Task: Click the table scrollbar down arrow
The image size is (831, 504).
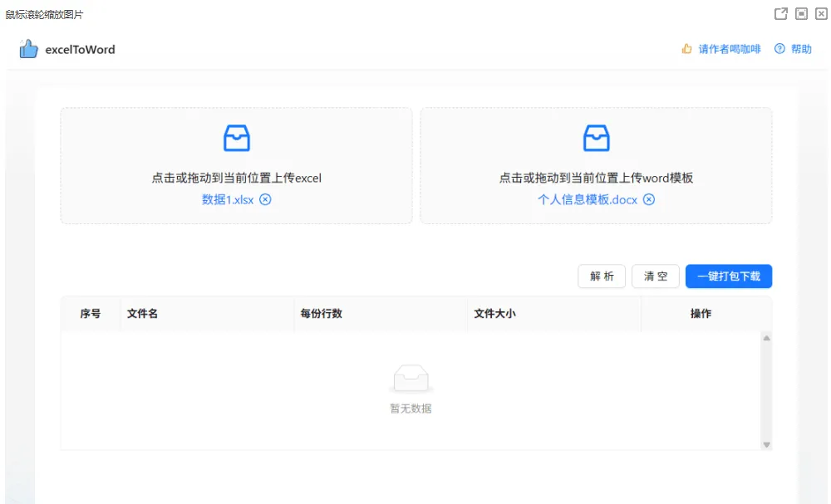Action: click(x=766, y=445)
